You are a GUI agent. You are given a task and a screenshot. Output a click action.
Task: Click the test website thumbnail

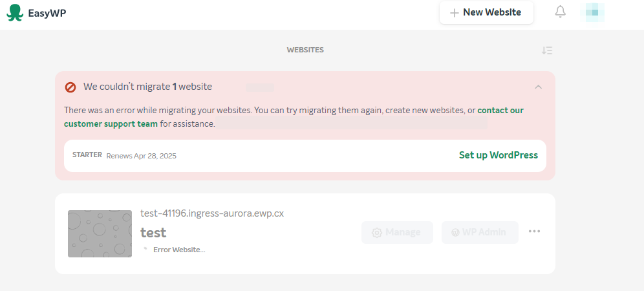click(x=100, y=234)
